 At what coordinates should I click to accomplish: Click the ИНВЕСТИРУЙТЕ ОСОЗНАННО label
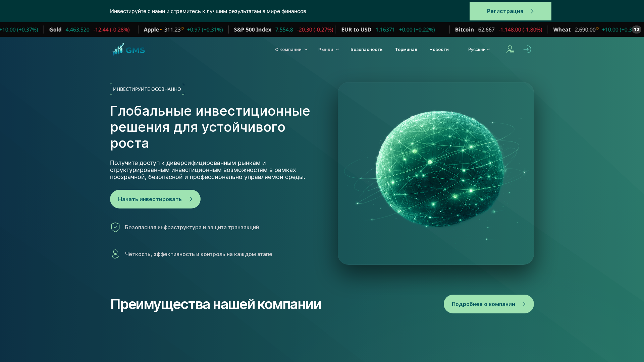pos(147,89)
